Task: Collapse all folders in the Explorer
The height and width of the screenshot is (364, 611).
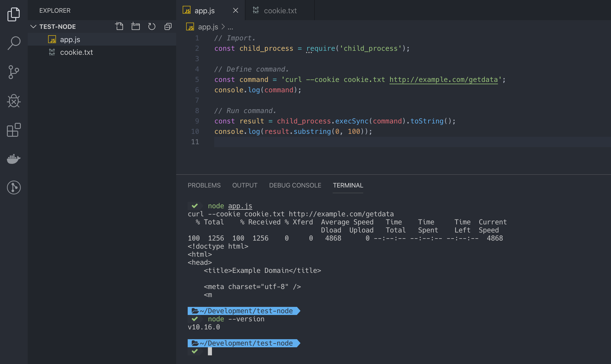Action: pos(168,27)
